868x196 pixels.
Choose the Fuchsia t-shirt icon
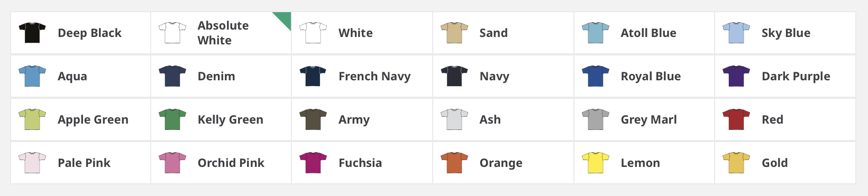tap(313, 163)
